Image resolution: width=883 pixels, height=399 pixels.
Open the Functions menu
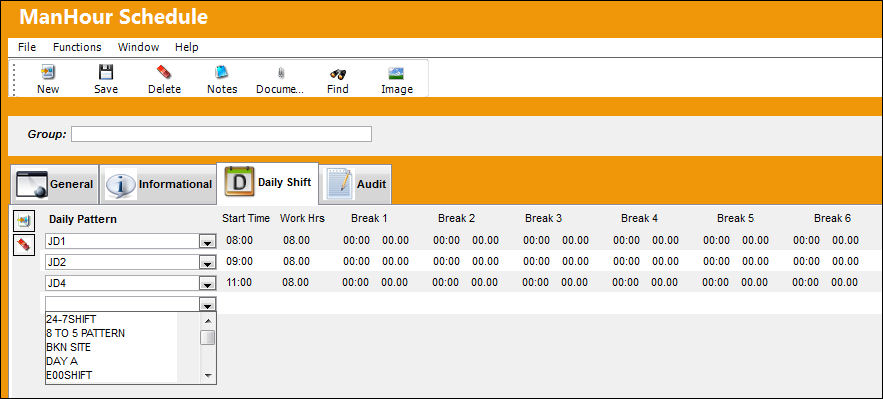coord(77,47)
